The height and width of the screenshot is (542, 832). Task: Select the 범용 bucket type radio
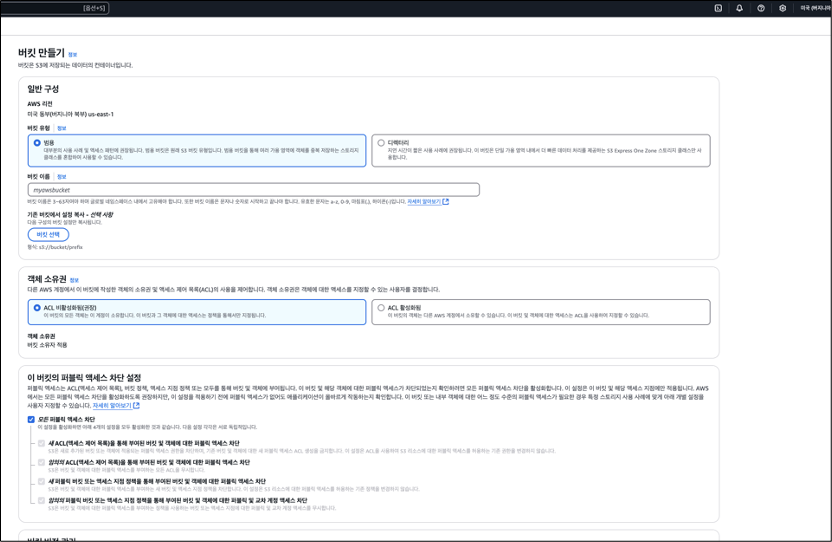(37, 143)
